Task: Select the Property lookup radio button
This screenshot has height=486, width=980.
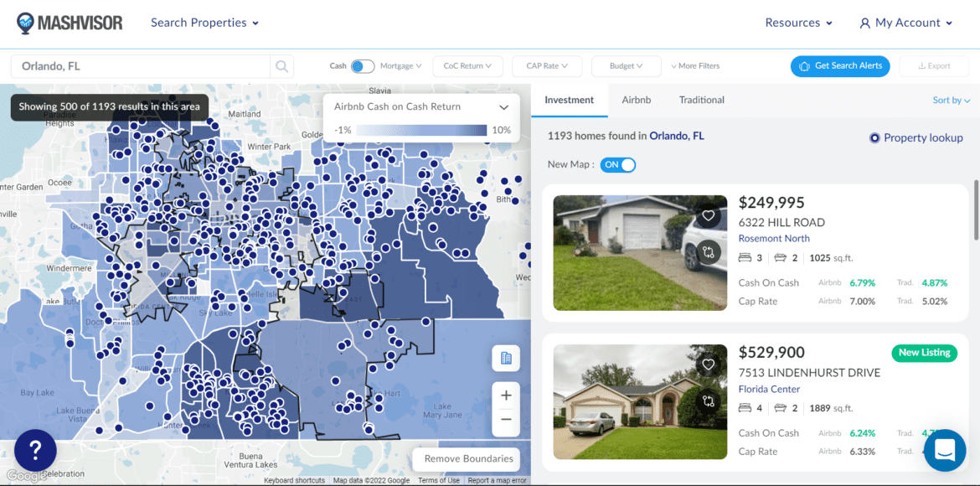Action: pos(874,137)
